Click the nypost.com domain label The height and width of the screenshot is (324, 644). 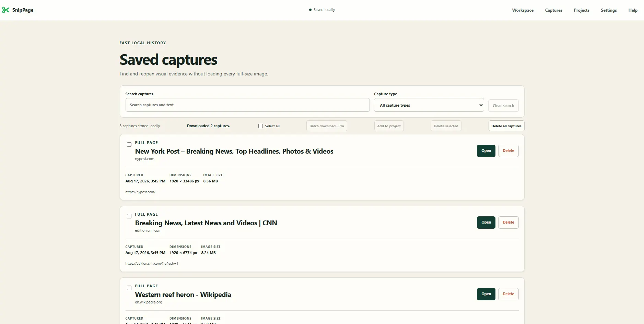(x=144, y=159)
